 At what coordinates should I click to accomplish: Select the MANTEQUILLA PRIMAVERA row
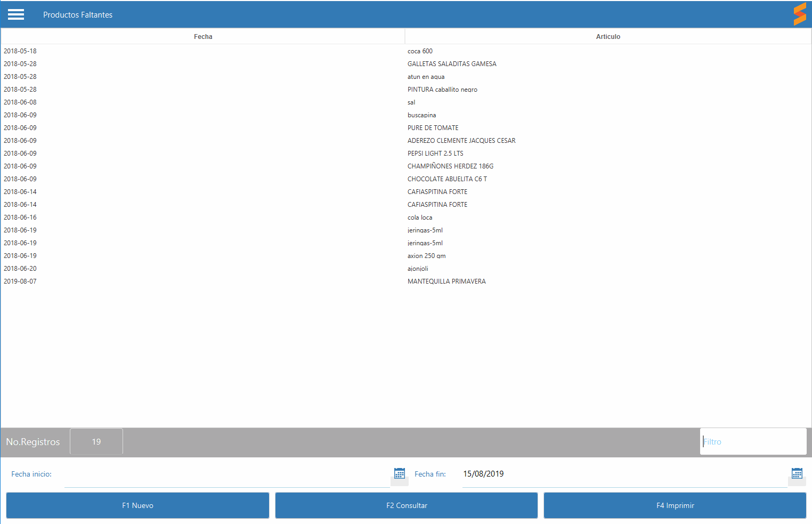click(446, 281)
